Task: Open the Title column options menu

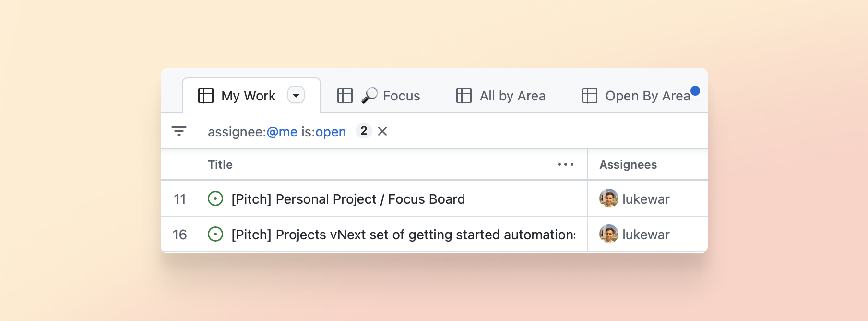Action: tap(565, 164)
